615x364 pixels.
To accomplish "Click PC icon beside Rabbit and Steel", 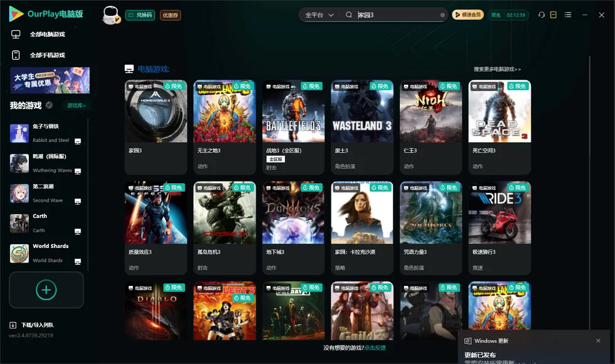I will coord(77,141).
